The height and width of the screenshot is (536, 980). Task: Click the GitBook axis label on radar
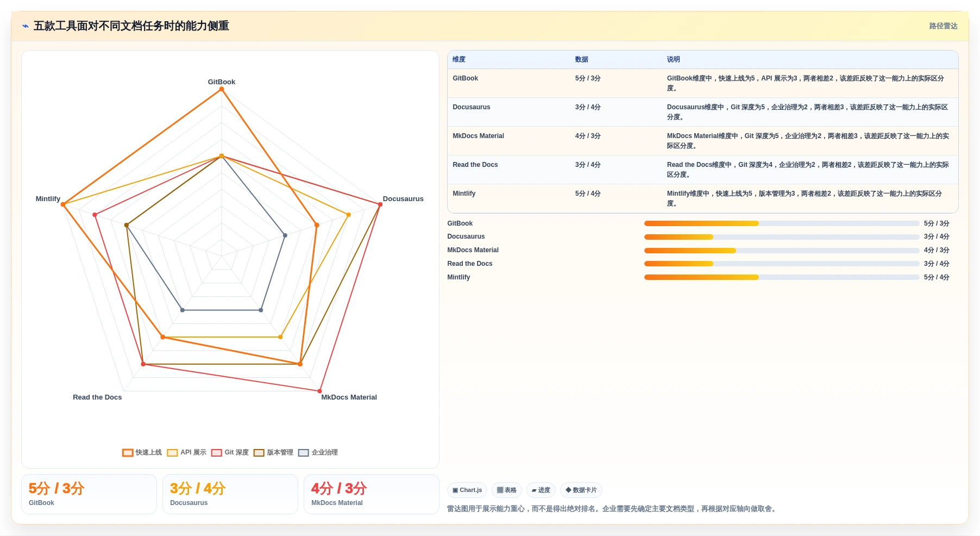pyautogui.click(x=222, y=82)
